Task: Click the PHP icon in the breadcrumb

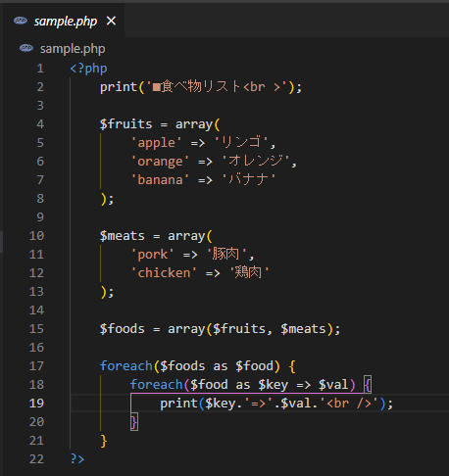Action: [x=26, y=48]
